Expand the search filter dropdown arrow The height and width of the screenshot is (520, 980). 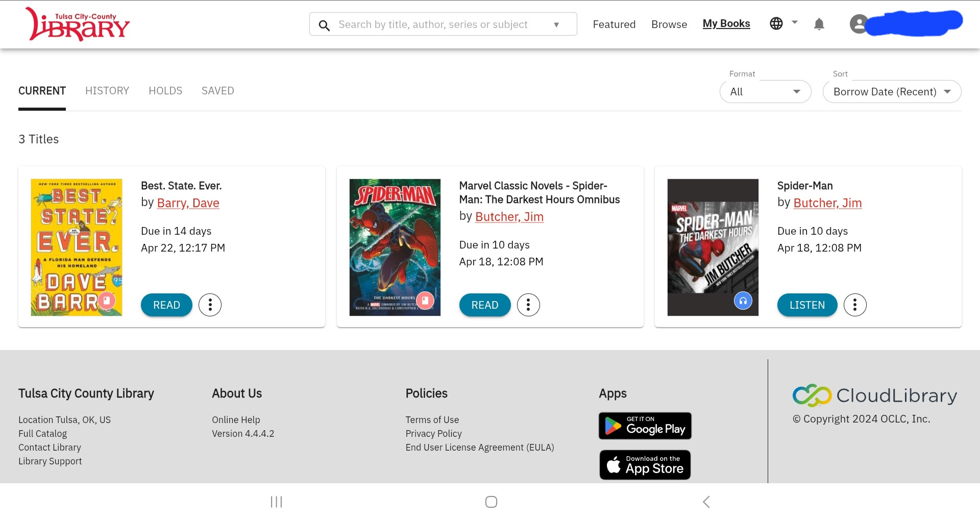coord(556,24)
